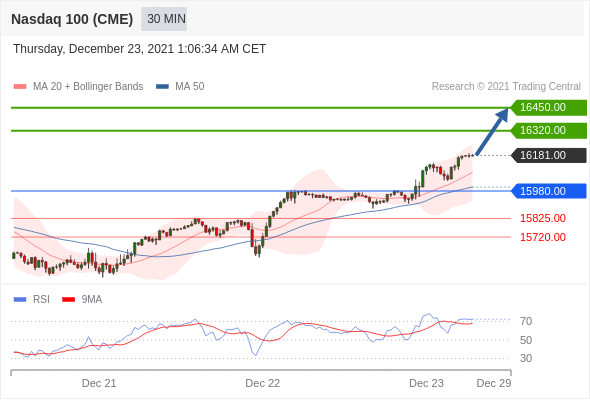Toggle the 9MA indicator legend label
590x400 pixels.
click(x=92, y=300)
